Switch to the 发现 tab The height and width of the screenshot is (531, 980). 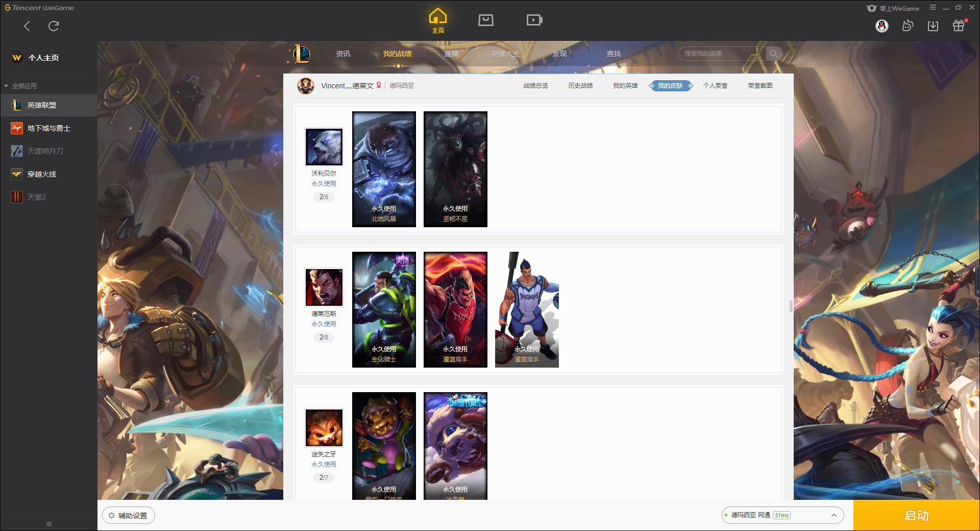coord(559,54)
